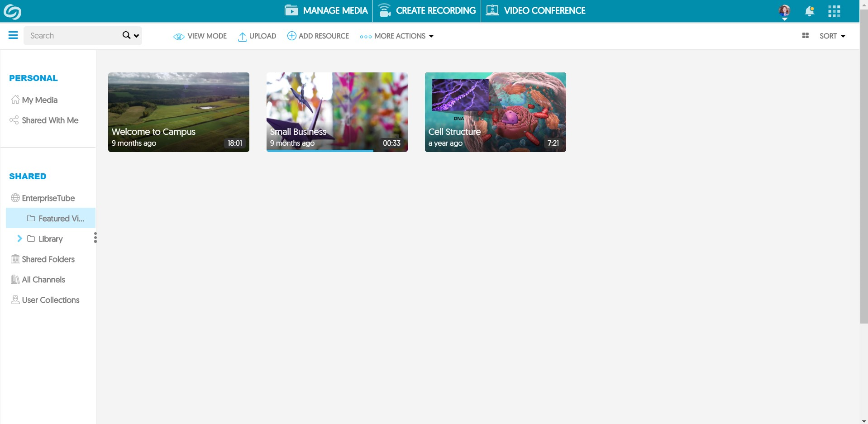
Task: Click the page vertical scrollbar
Action: click(x=864, y=166)
